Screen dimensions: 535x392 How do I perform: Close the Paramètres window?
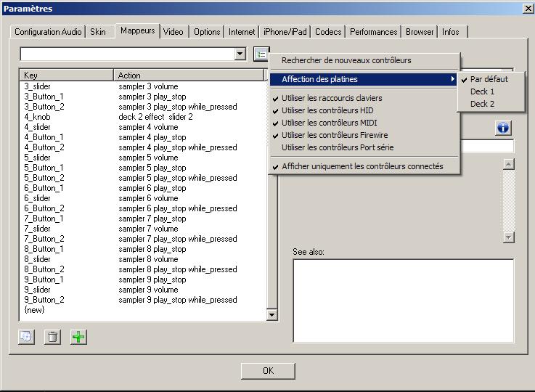coord(527,8)
